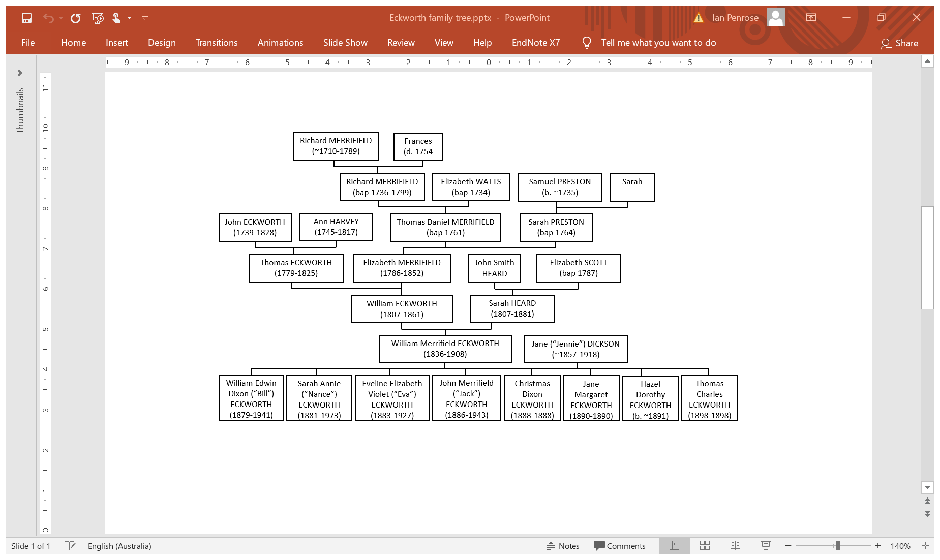Viewport: 940px width, 560px height.
Task: Toggle Touch/Mouse mode icon
Action: [x=116, y=18]
